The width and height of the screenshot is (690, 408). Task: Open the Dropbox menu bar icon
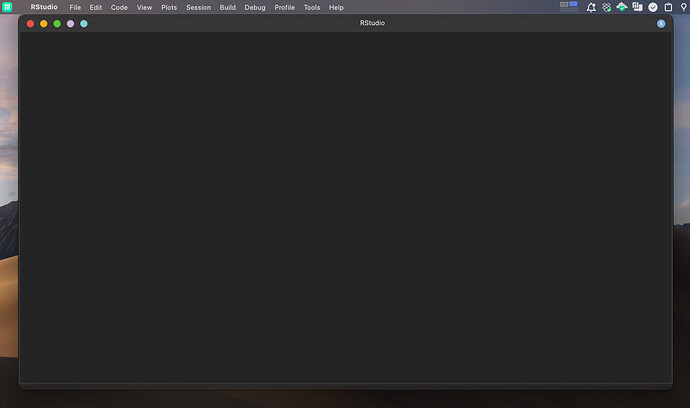coord(606,7)
